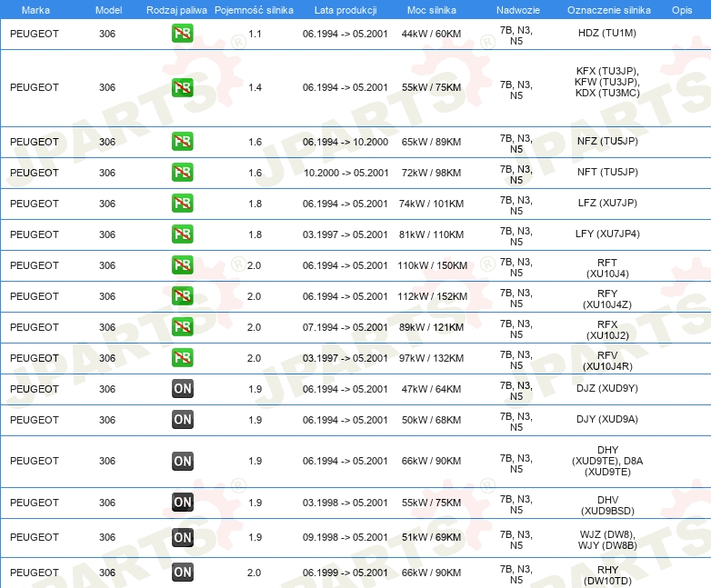Click diesel ON icon in DHV (XUD9BSD) row

[182, 503]
